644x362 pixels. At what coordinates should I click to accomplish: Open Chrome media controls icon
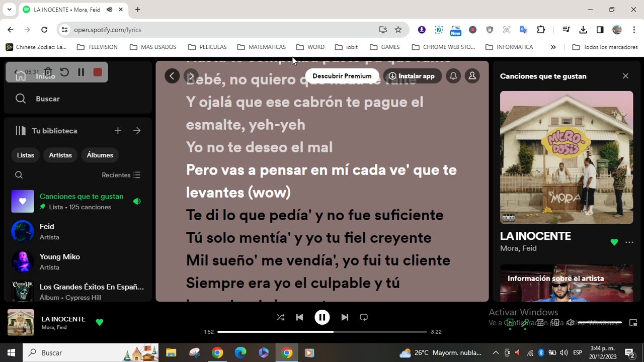click(566, 30)
